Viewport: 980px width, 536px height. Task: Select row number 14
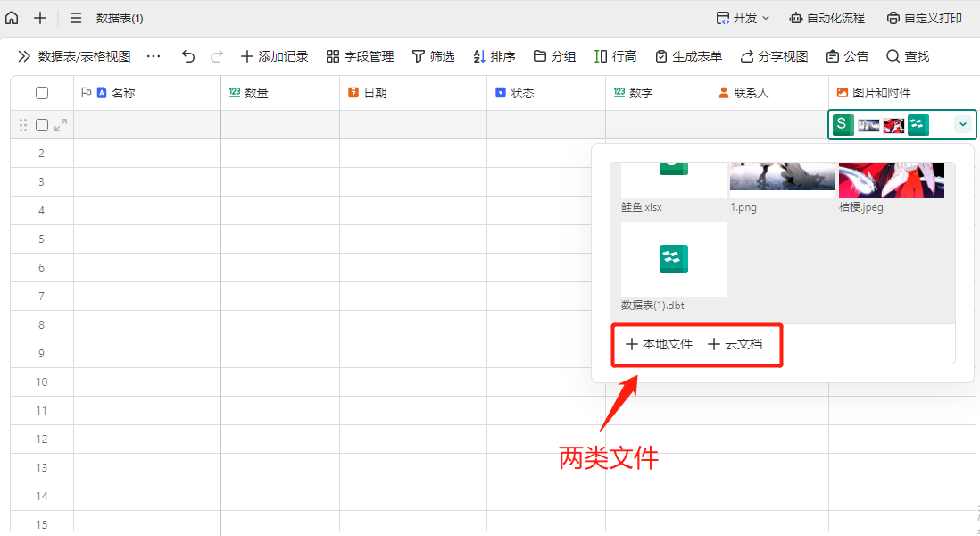click(x=41, y=497)
